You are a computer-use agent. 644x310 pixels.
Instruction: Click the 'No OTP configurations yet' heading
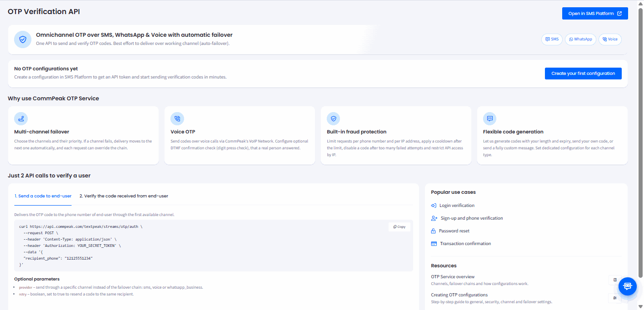[x=46, y=69]
